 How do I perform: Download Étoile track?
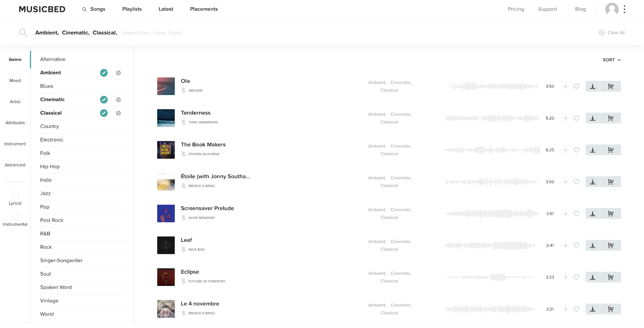592,182
